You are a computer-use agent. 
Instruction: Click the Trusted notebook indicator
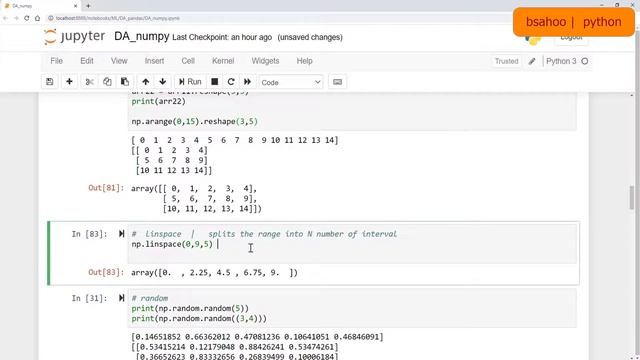[506, 61]
